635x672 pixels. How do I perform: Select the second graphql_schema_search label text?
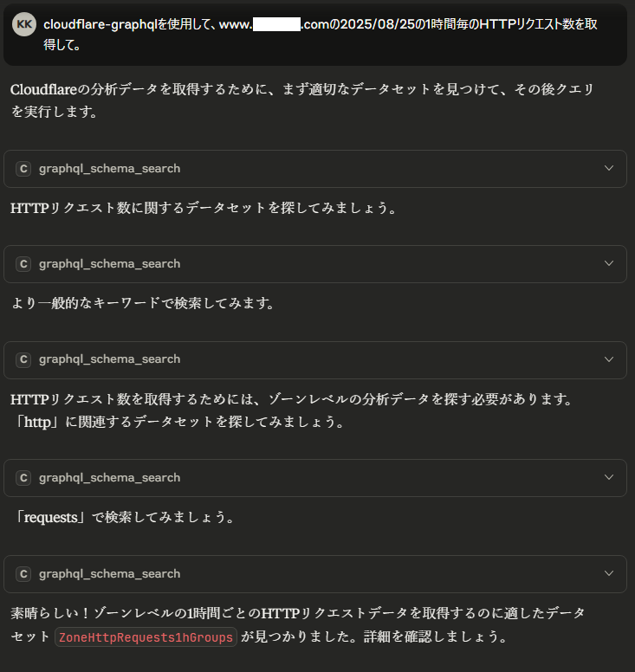pyautogui.click(x=109, y=264)
